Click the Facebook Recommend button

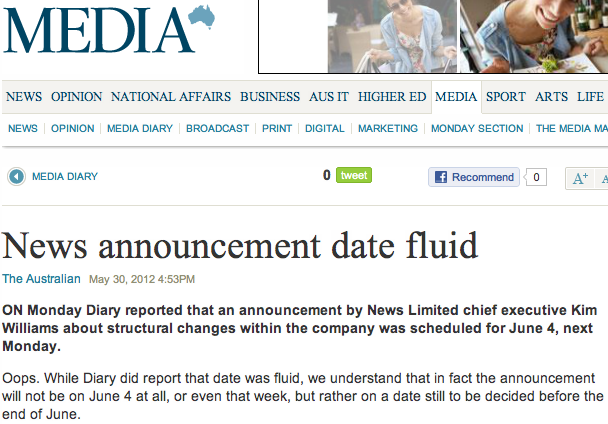click(474, 177)
